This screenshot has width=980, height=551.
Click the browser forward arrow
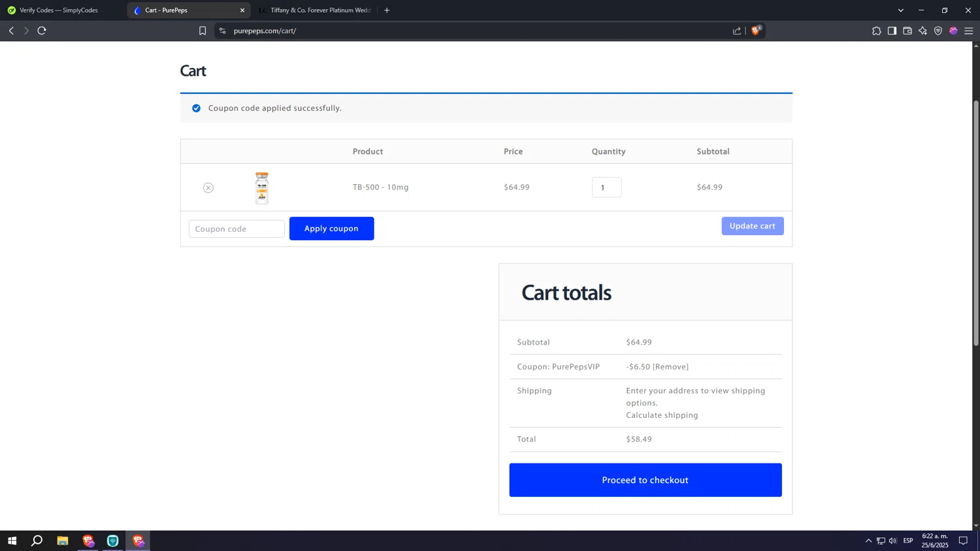tap(26, 31)
